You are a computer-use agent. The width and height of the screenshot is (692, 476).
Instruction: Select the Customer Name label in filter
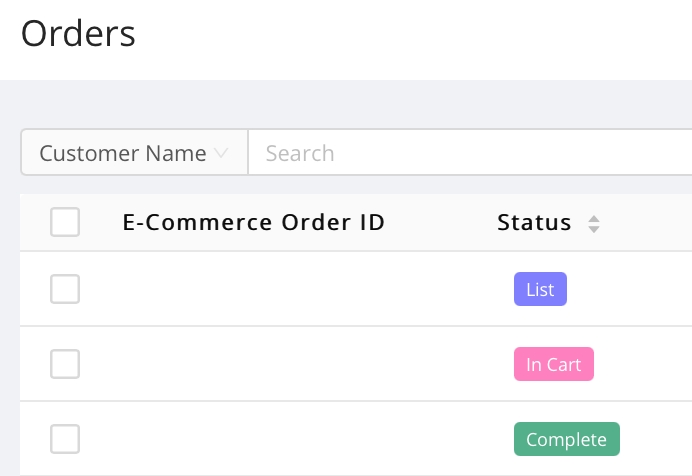(122, 154)
